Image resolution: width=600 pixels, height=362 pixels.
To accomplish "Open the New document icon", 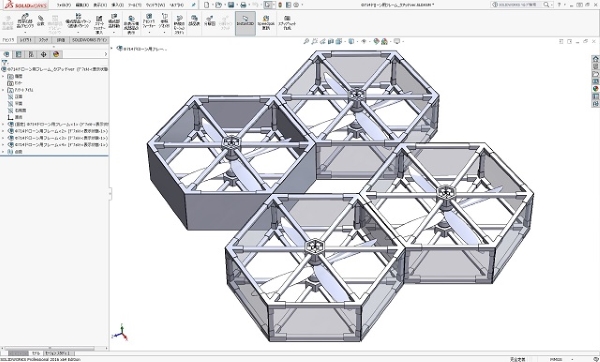I will point(207,5).
